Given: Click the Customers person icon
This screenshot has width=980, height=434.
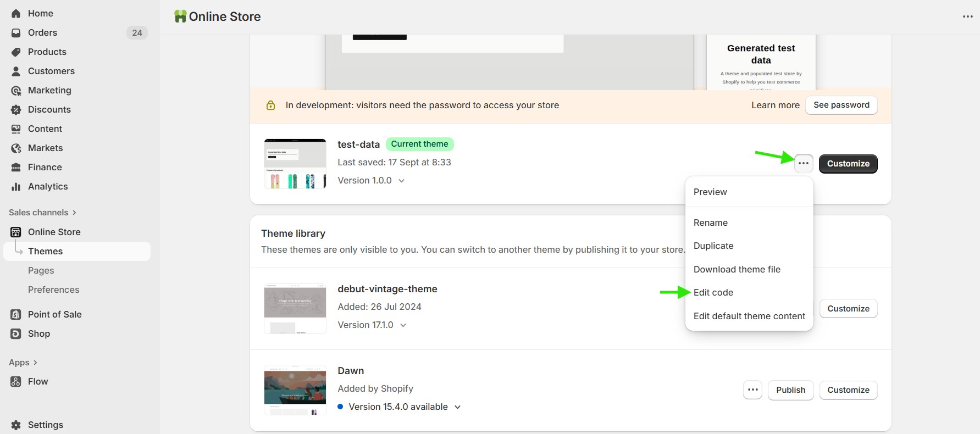Looking at the screenshot, I should tap(16, 71).
